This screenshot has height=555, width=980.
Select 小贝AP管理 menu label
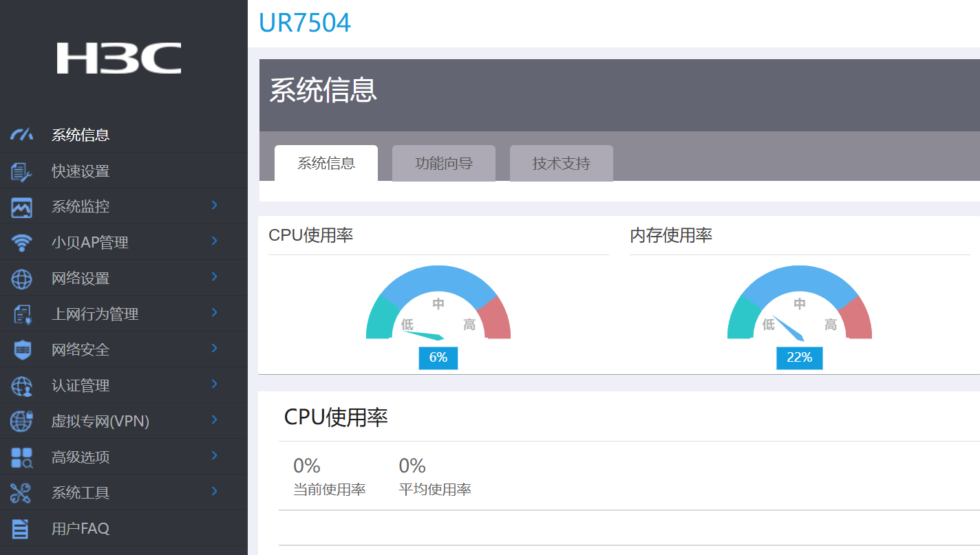pyautogui.click(x=90, y=243)
